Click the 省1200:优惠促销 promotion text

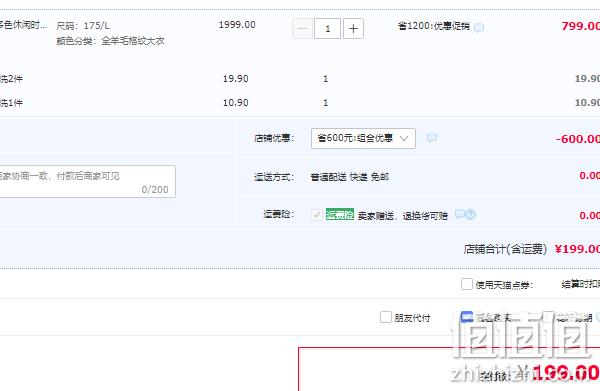click(434, 26)
